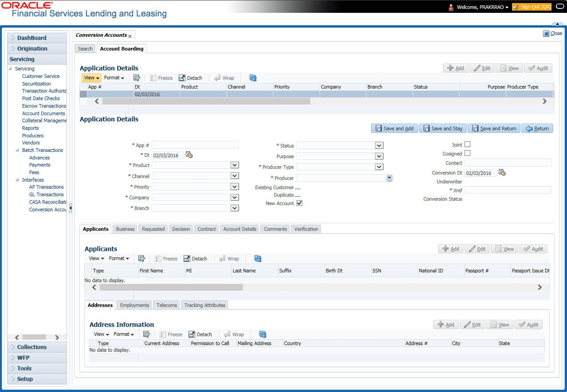Enable the Joint checkbox
This screenshot has width=567, height=392.
tap(467, 144)
